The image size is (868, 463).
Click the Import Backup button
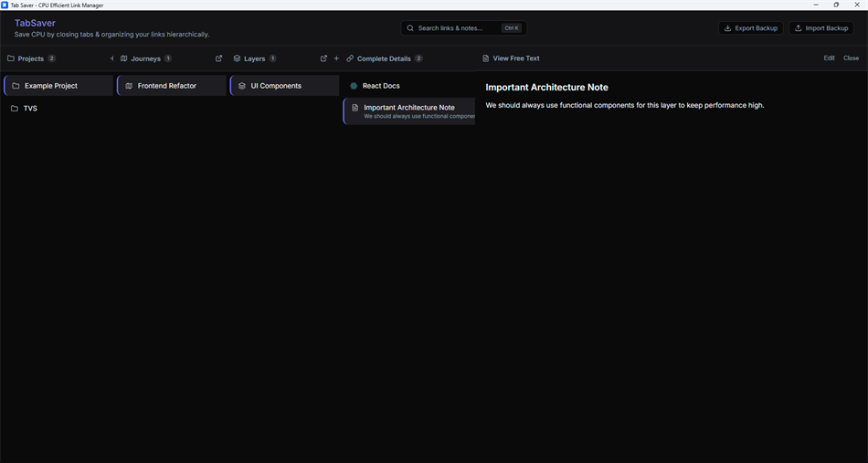click(821, 27)
